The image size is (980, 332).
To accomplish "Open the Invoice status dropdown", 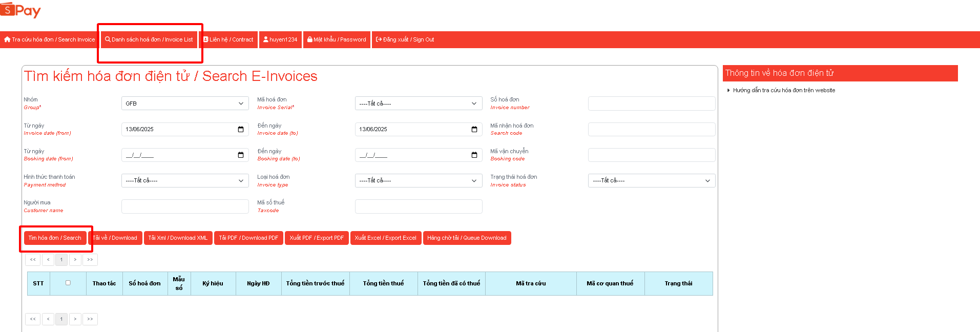I will click(x=651, y=180).
